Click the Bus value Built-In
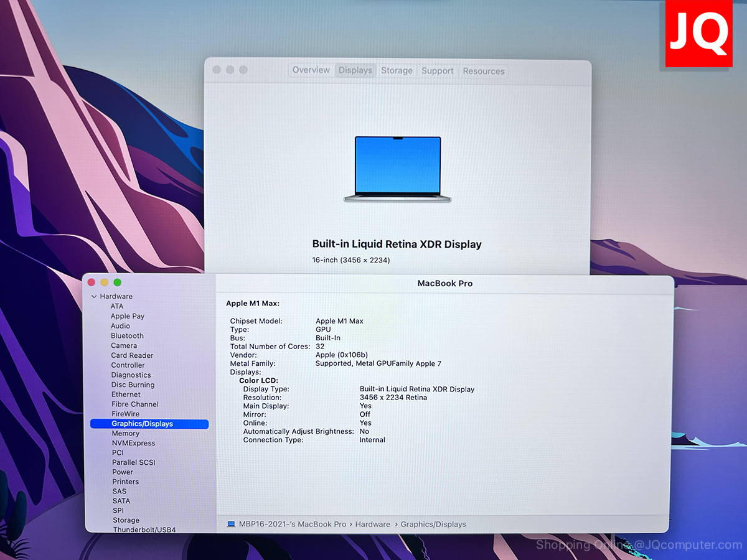This screenshot has height=560, width=747. pos(328,338)
